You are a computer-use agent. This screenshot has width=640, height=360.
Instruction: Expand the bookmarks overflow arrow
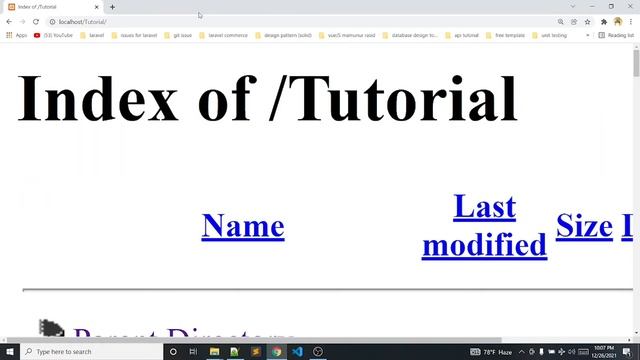[588, 36]
